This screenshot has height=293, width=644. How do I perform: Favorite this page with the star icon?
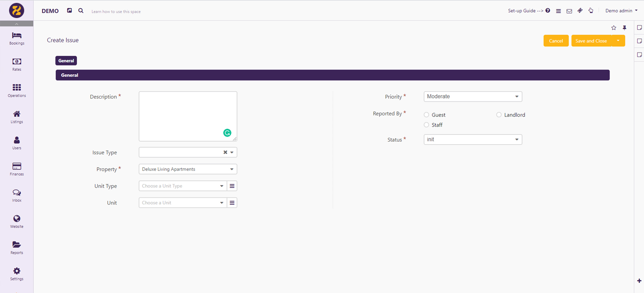coord(614,28)
